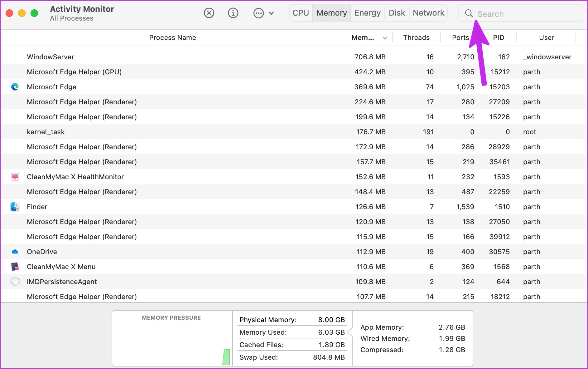Click the CleanMyMac X Menu icon

click(x=15, y=267)
